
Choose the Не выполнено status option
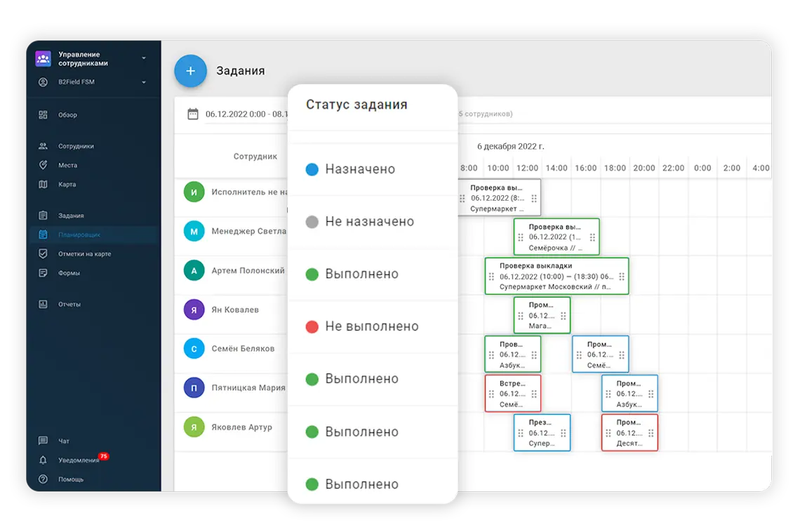pyautogui.click(x=371, y=326)
